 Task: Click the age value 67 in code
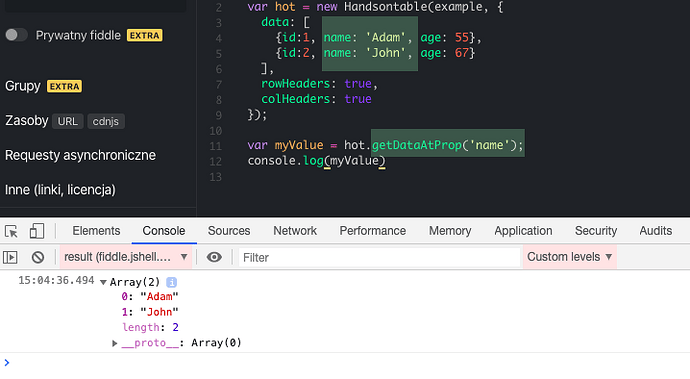pyautogui.click(x=462, y=53)
